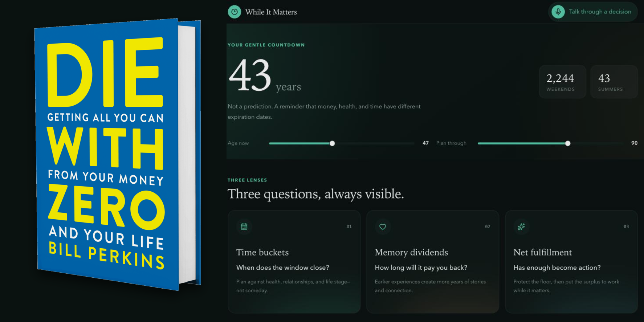The width and height of the screenshot is (644, 322).
Task: Click 'Earlier experiences create more years' description
Action: [430, 286]
